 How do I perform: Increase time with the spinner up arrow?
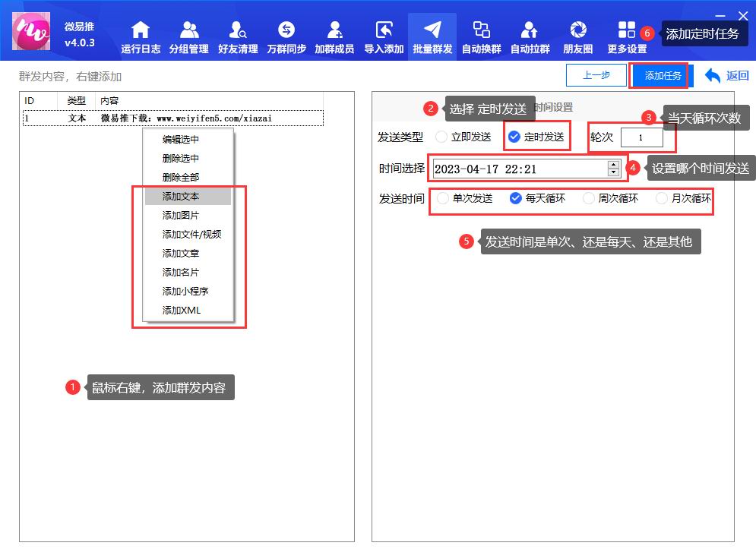pos(613,165)
